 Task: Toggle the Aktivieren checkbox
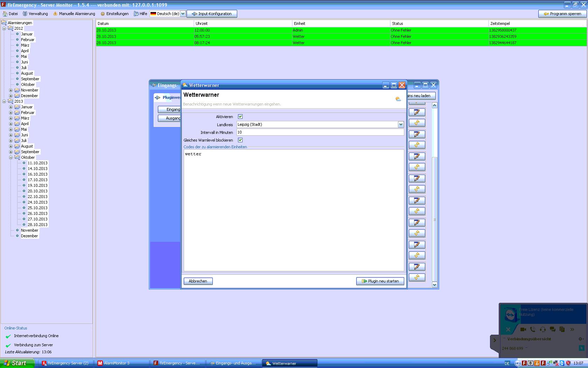pos(240,117)
